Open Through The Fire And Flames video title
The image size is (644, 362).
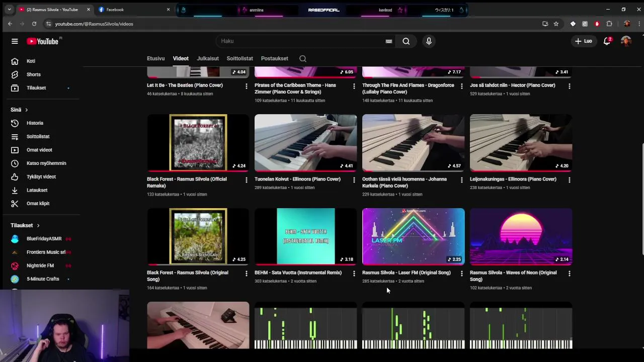(x=408, y=88)
